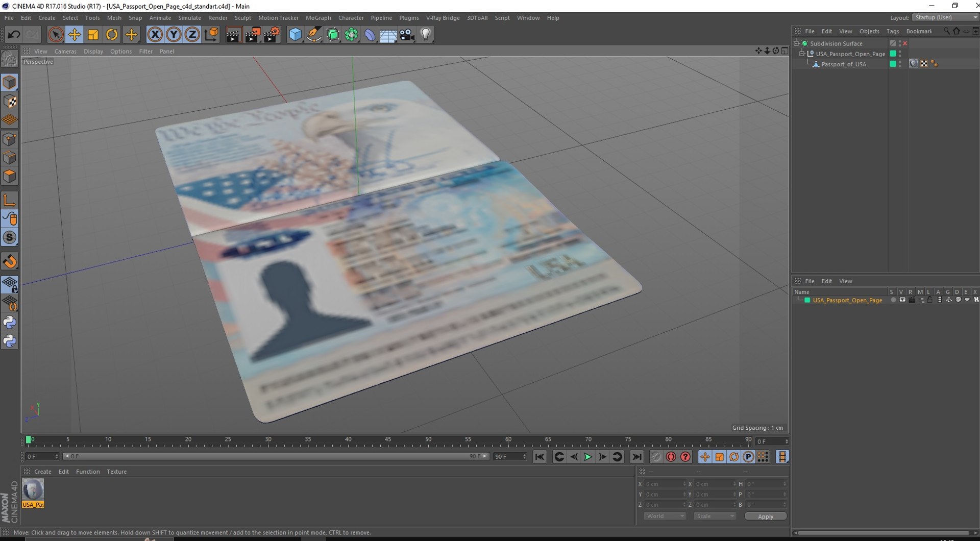Toggle X axis lock
Image resolution: width=980 pixels, height=541 pixels.
click(155, 35)
